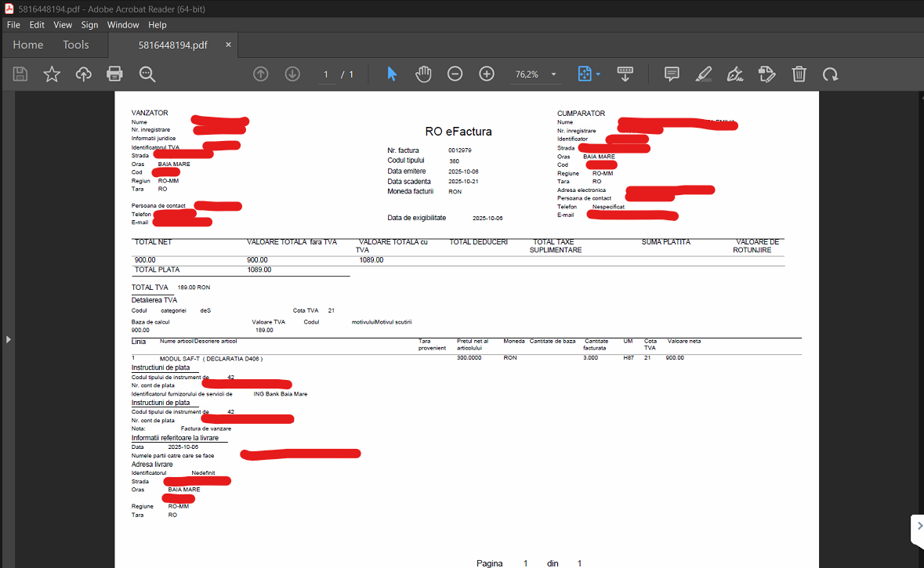Switch to the Tools tab
Screen dimensions: 924x568
point(76,45)
